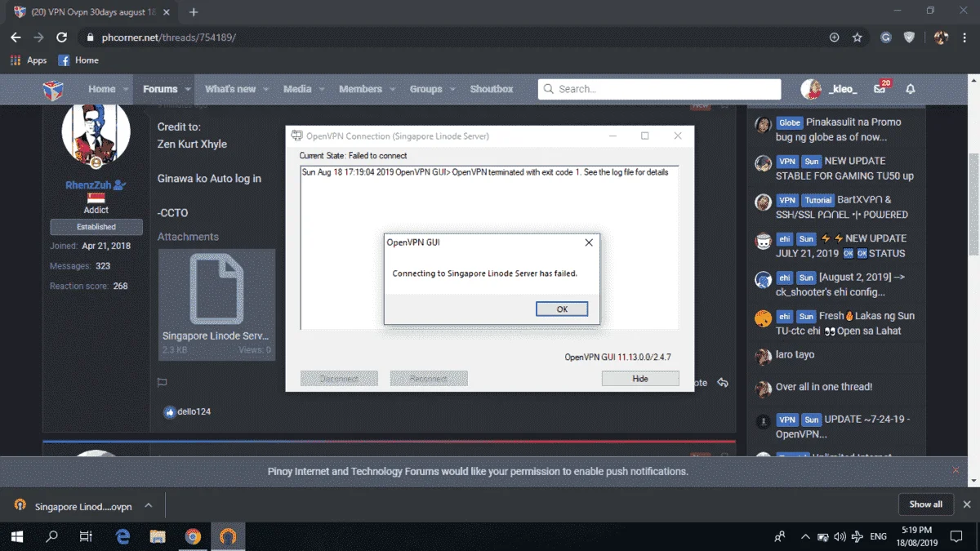
Task: Expand the Groups dropdown arrow
Action: point(452,89)
